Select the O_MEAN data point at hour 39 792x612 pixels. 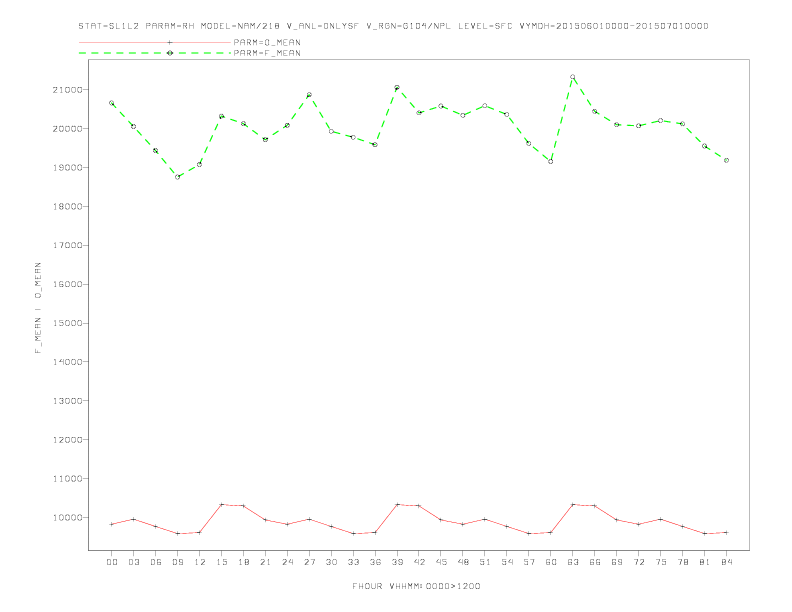click(397, 504)
